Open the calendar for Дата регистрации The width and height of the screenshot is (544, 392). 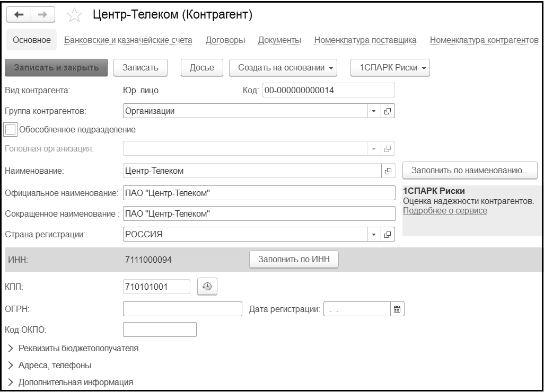397,309
